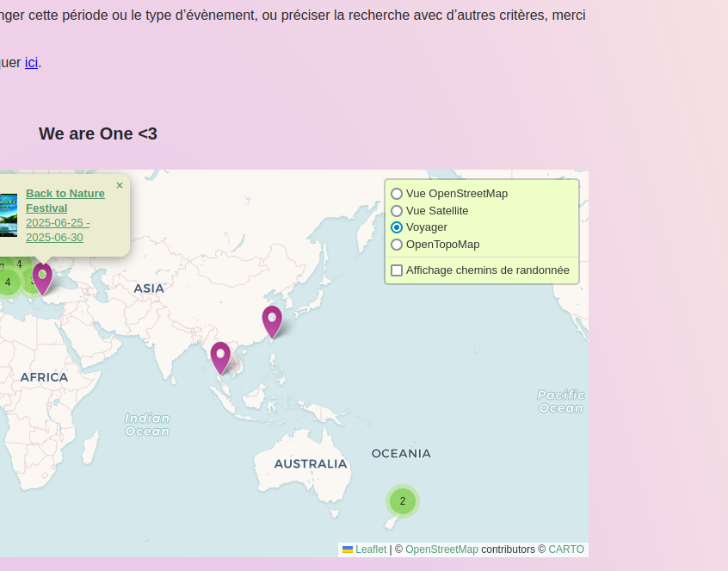This screenshot has width=728, height=571.
Task: Open the Back to Nature Festival link
Action: pyautogui.click(x=65, y=201)
